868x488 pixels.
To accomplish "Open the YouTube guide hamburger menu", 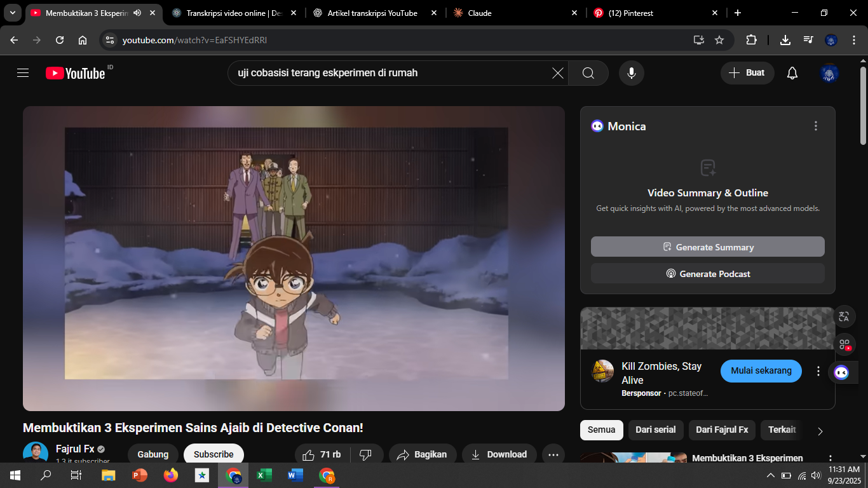I will 23,73.
